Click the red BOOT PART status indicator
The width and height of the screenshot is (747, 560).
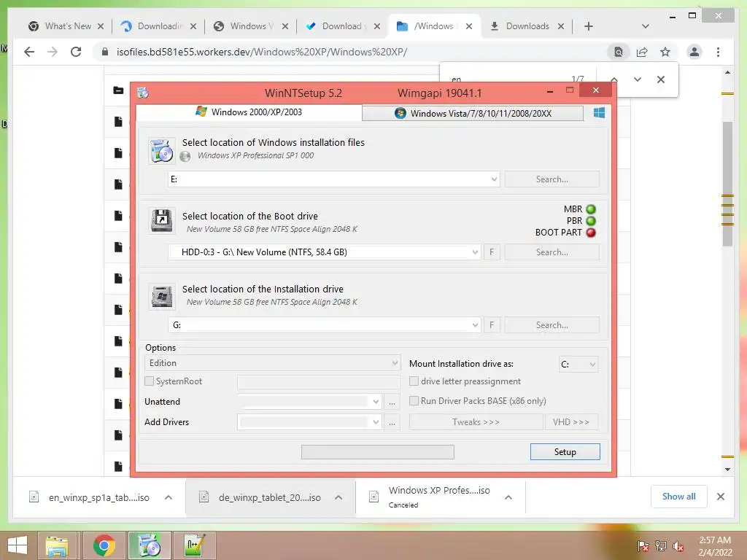(x=591, y=233)
